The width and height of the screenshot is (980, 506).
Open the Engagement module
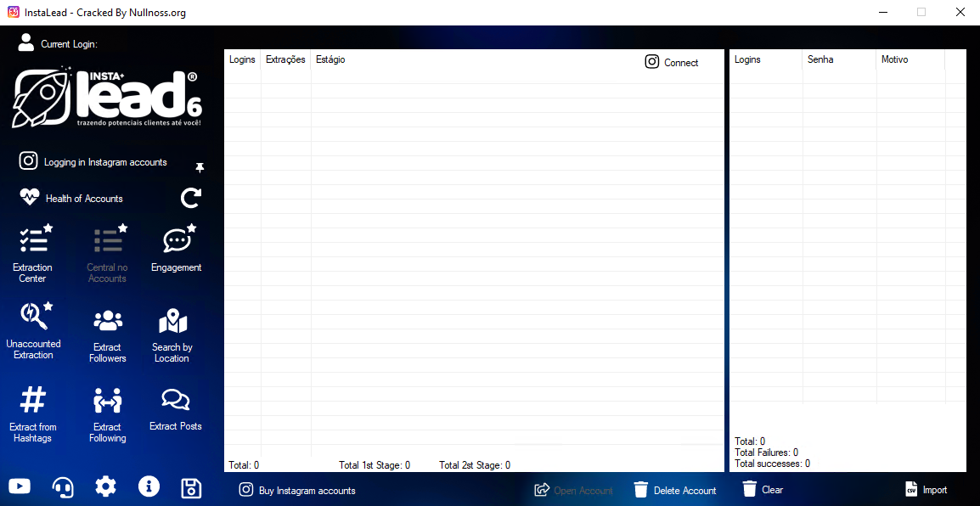click(x=177, y=249)
